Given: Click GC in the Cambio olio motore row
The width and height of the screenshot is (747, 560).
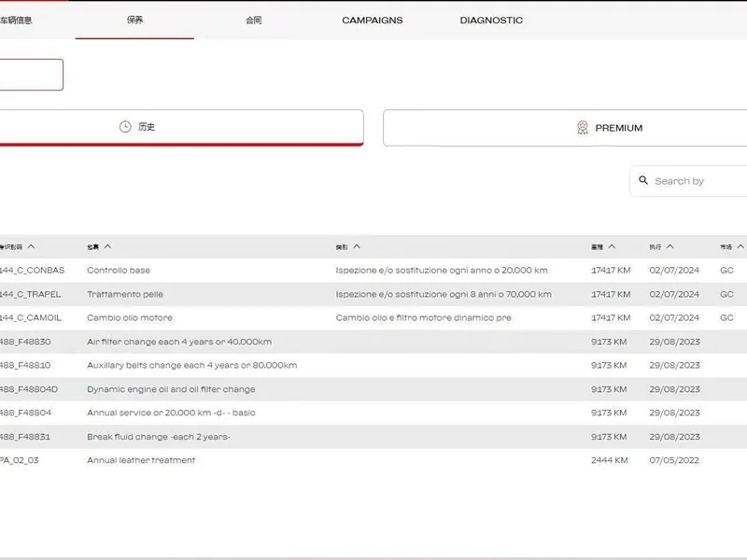Looking at the screenshot, I should coord(726,317).
